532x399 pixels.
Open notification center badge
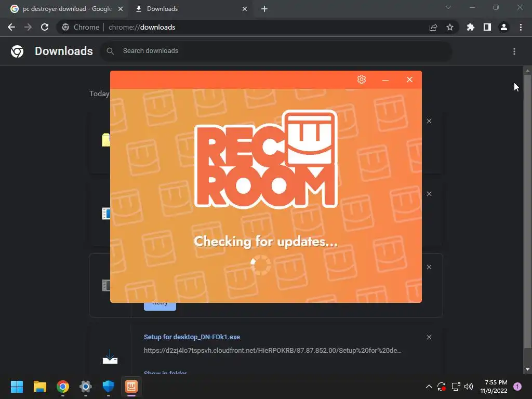(x=517, y=387)
